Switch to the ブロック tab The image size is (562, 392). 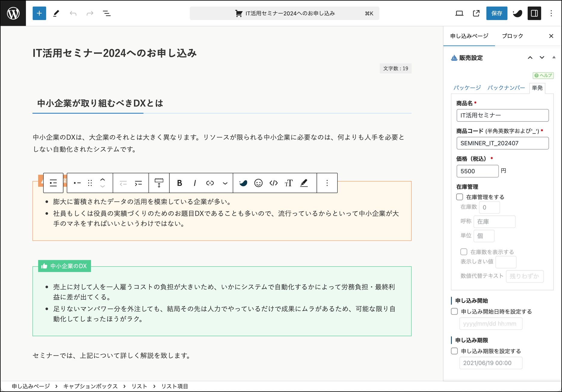[512, 36]
